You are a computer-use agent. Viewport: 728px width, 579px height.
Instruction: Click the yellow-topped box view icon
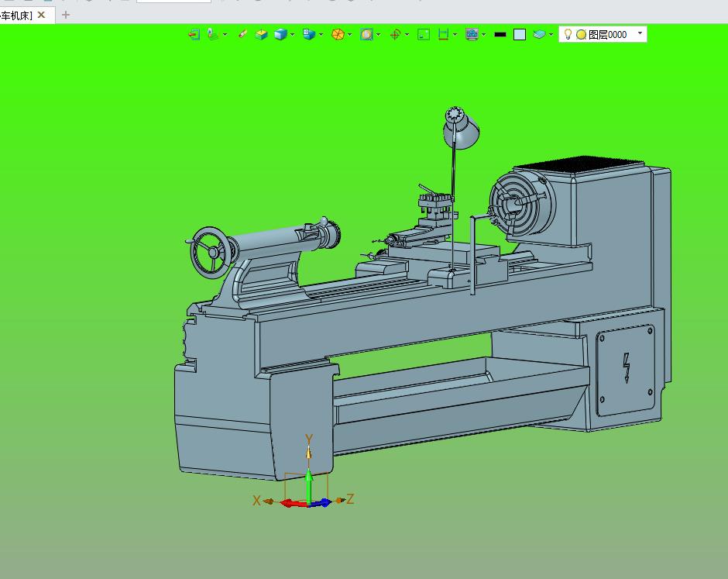[262, 34]
